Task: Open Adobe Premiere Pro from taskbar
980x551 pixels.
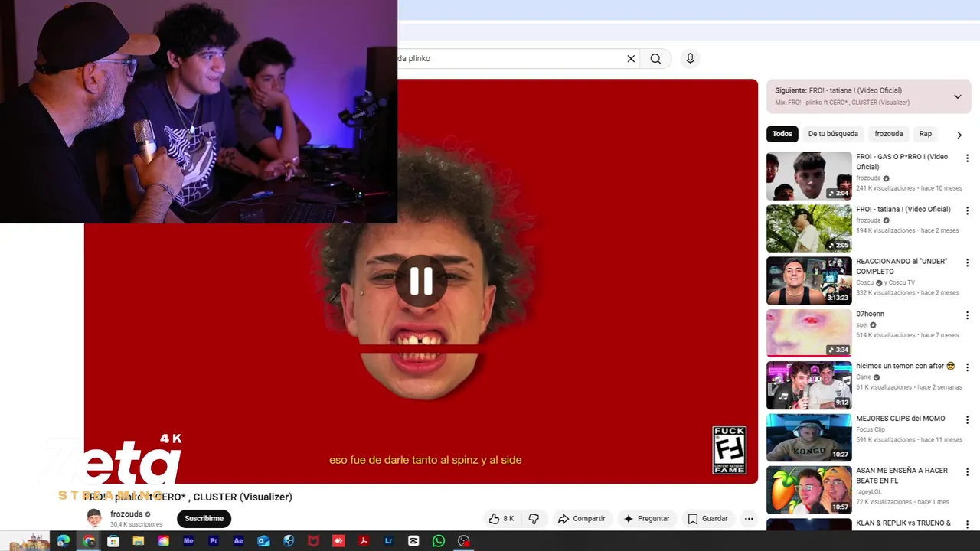Action: click(214, 541)
